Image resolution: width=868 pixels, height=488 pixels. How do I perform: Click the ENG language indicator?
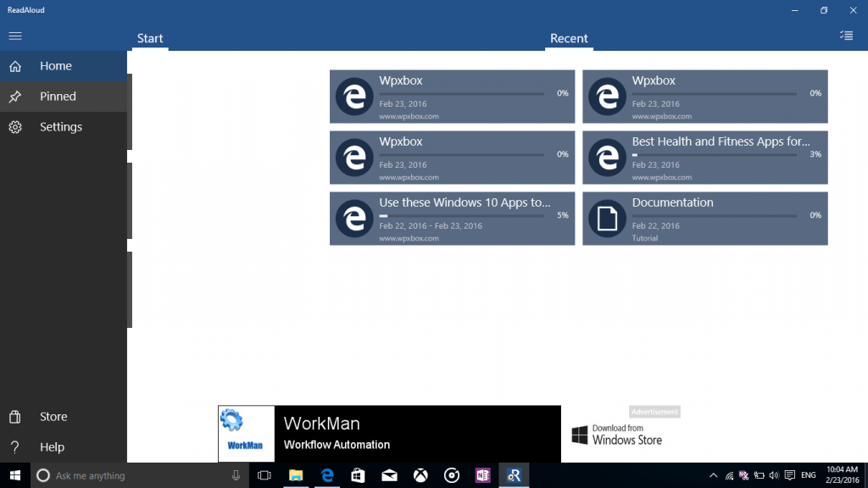[x=808, y=475]
